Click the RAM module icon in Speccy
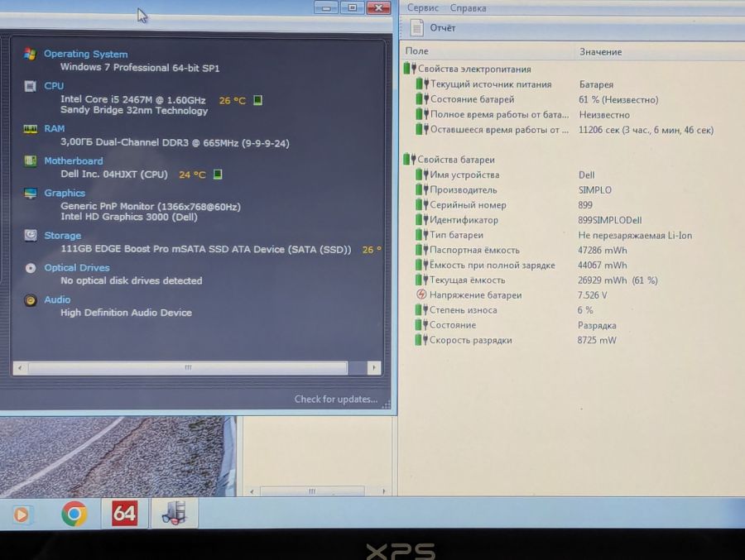Viewport: 745px width, 560px height. pos(31,129)
